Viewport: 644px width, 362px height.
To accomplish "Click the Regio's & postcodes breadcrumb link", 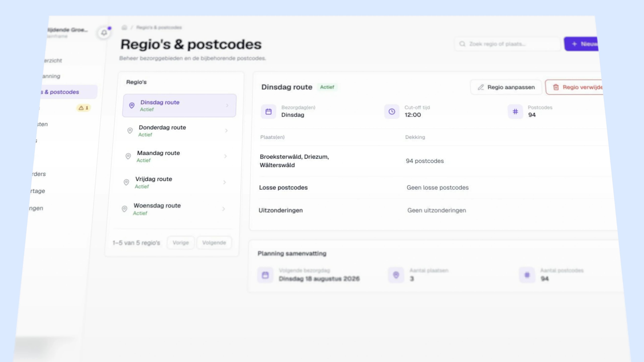I will [x=159, y=27].
